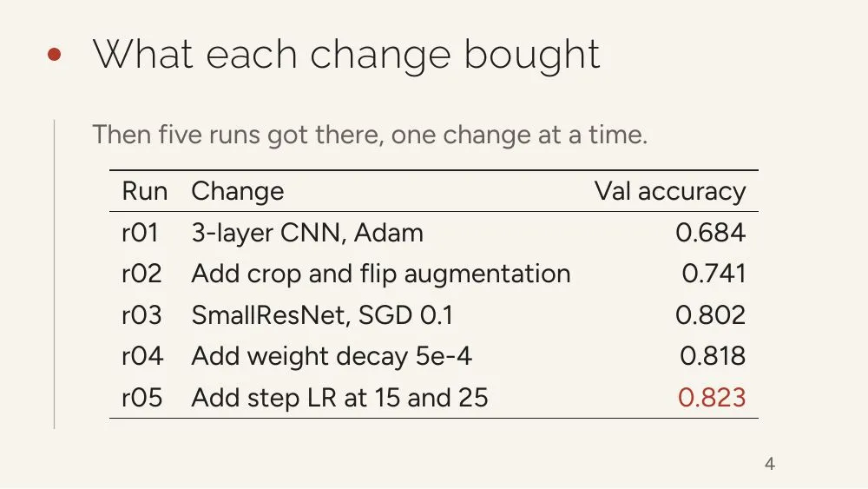Select the 'Run' column header

point(144,191)
